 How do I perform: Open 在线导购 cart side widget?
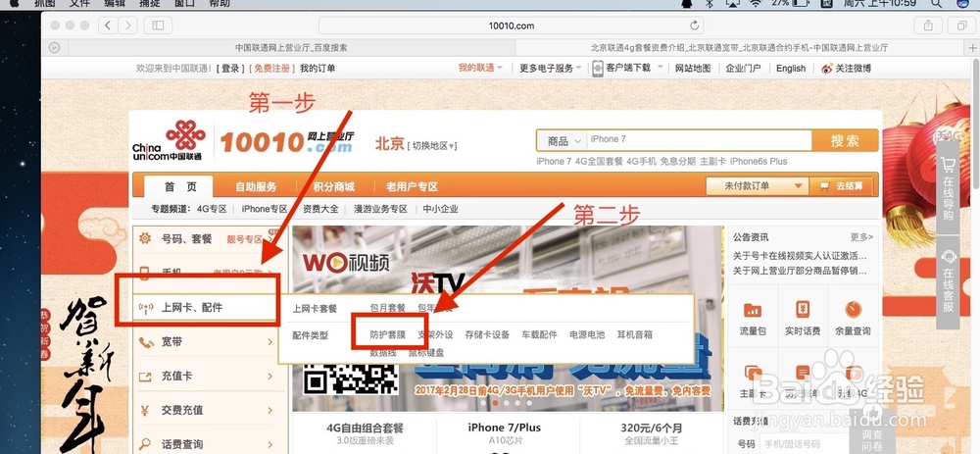pyautogui.click(x=948, y=188)
